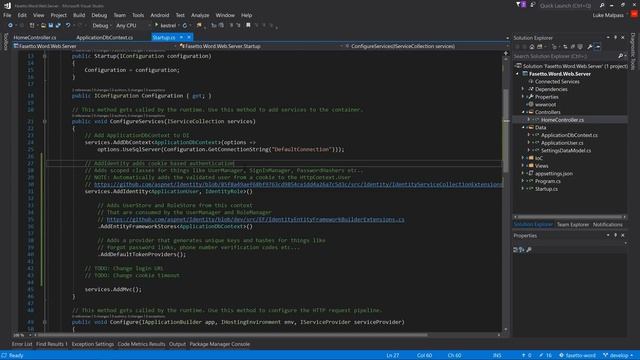
Task: Close the Startup.cs tab
Action: [x=189, y=37]
